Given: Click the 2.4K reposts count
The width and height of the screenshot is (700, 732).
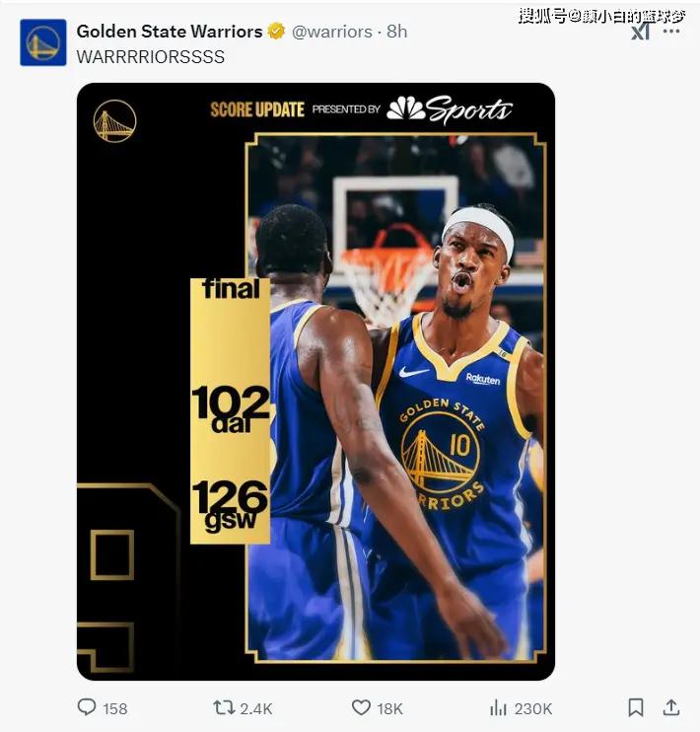Looking at the screenshot, I should tap(255, 708).
